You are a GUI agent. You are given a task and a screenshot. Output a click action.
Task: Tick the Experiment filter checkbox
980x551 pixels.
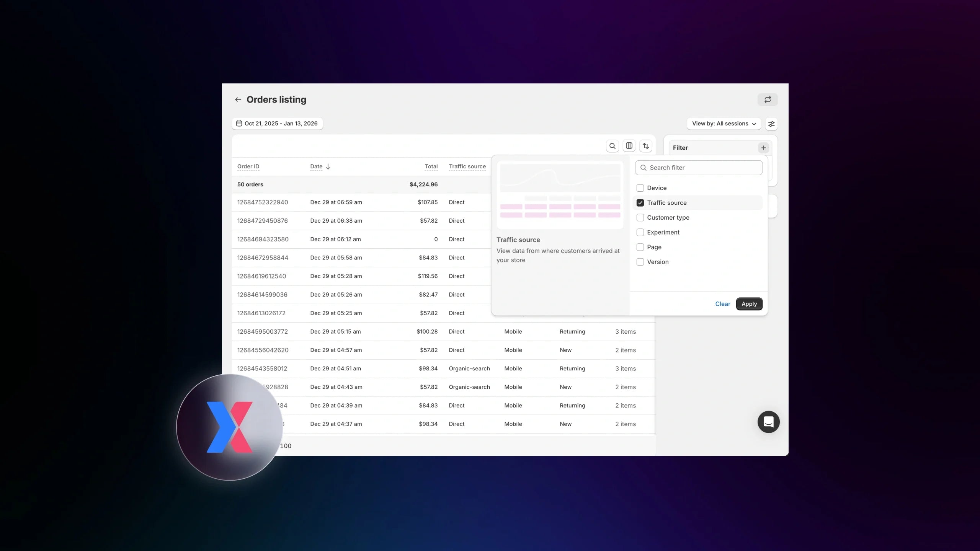pos(640,232)
